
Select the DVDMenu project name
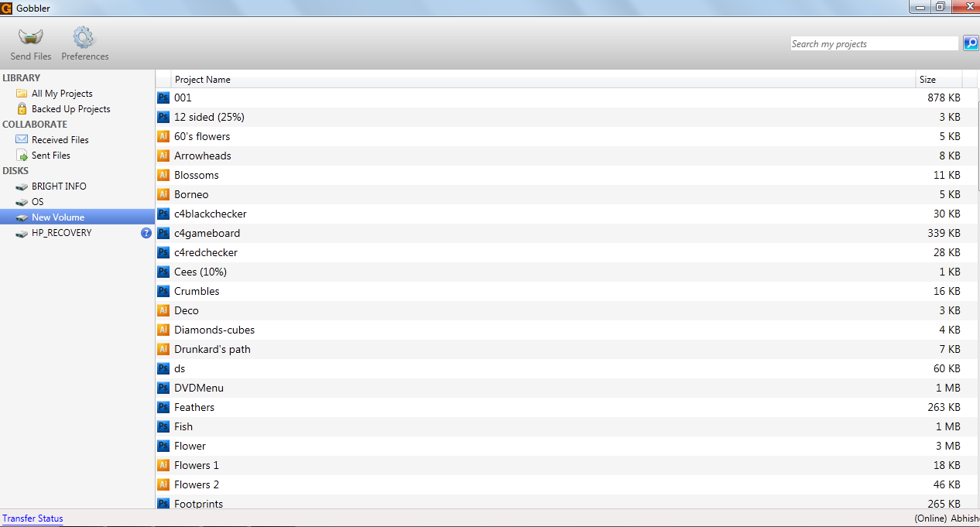(x=199, y=388)
